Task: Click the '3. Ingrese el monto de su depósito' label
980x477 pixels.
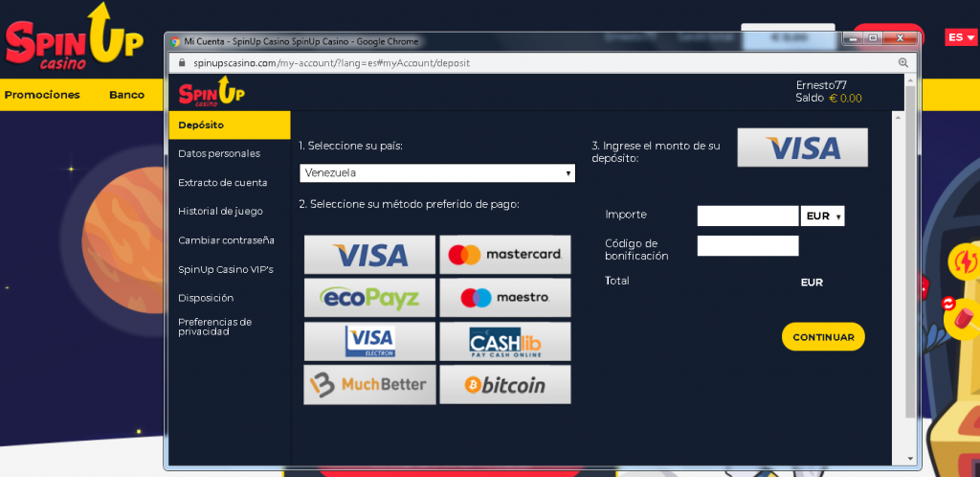Action: click(x=656, y=152)
